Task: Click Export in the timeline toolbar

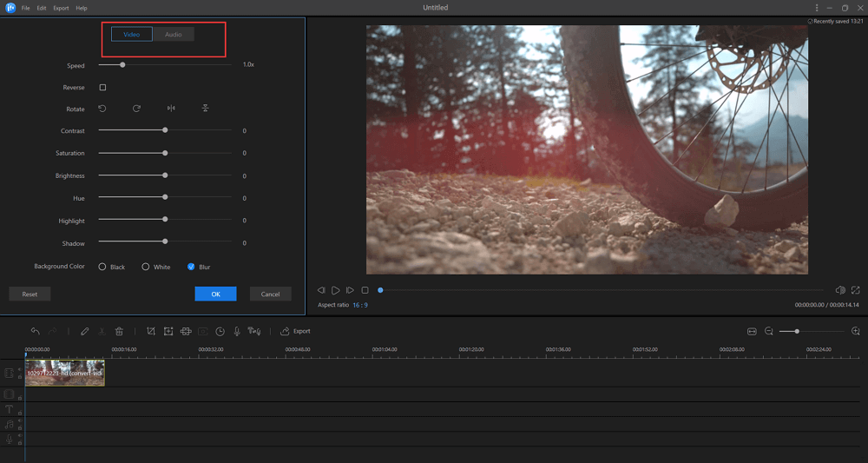Action: (296, 331)
